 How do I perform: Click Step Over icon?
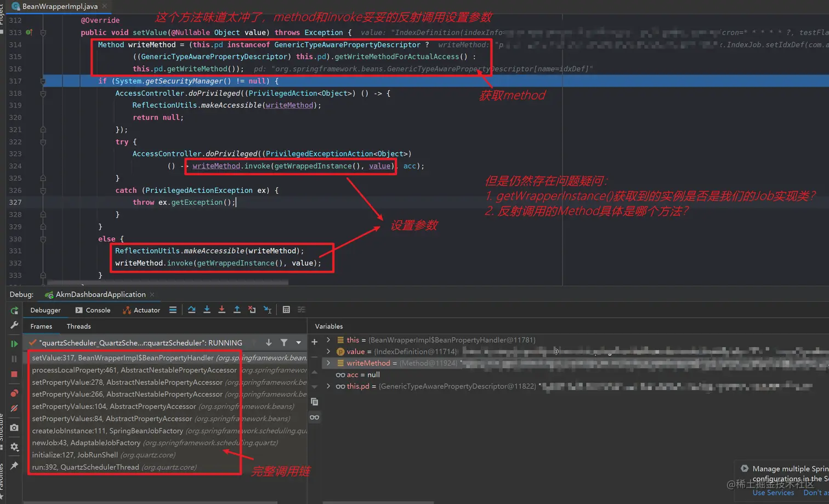point(191,310)
